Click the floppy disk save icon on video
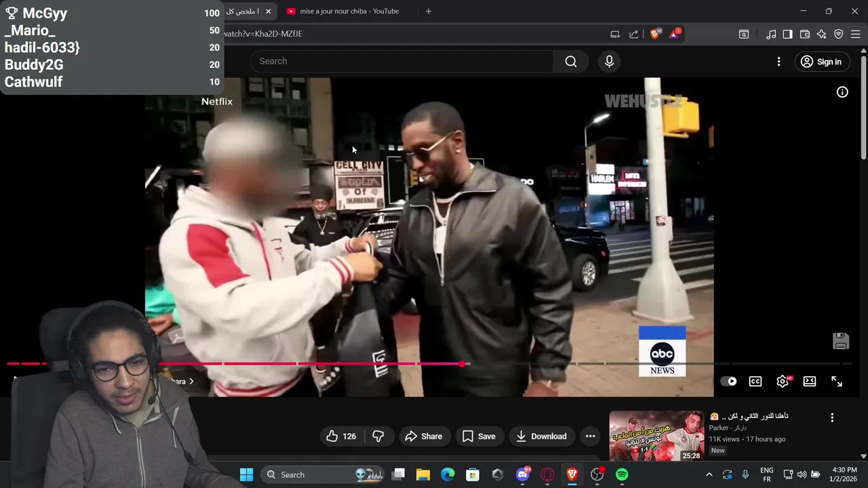868x488 pixels. click(841, 341)
